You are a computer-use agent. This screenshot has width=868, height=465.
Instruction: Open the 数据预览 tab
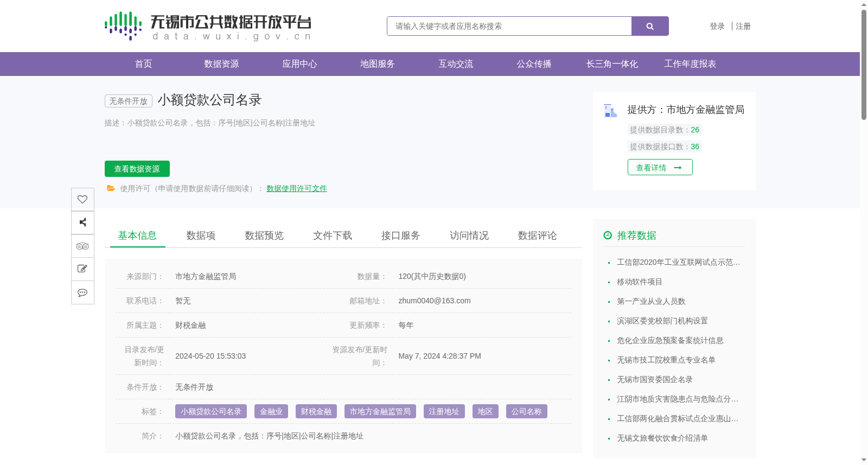tap(264, 235)
